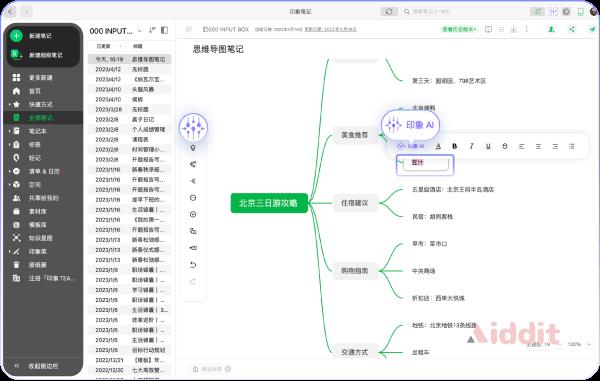Image resolution: width=600 pixels, height=381 pixels.
Task: Open the font color picker in the node toolbar
Action: (438, 146)
